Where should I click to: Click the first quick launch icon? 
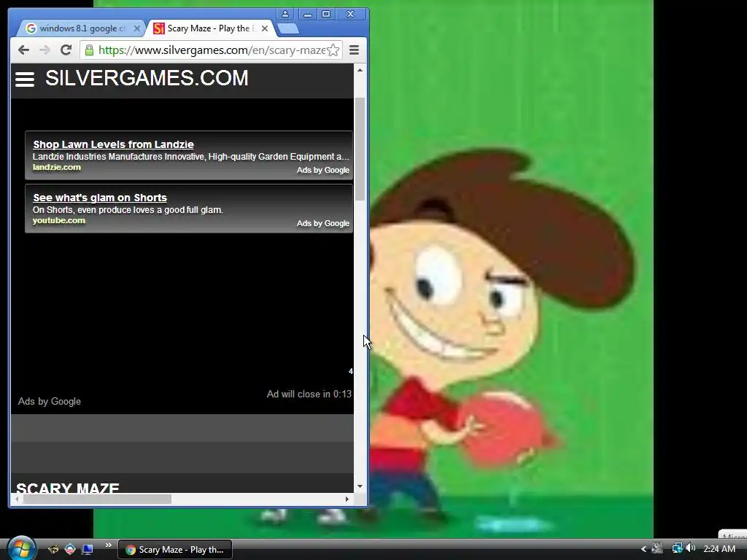[x=53, y=550]
